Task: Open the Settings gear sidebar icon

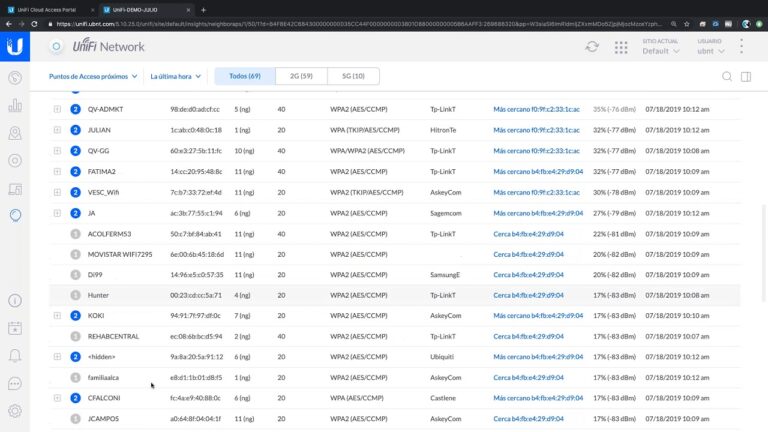Action: point(15,411)
